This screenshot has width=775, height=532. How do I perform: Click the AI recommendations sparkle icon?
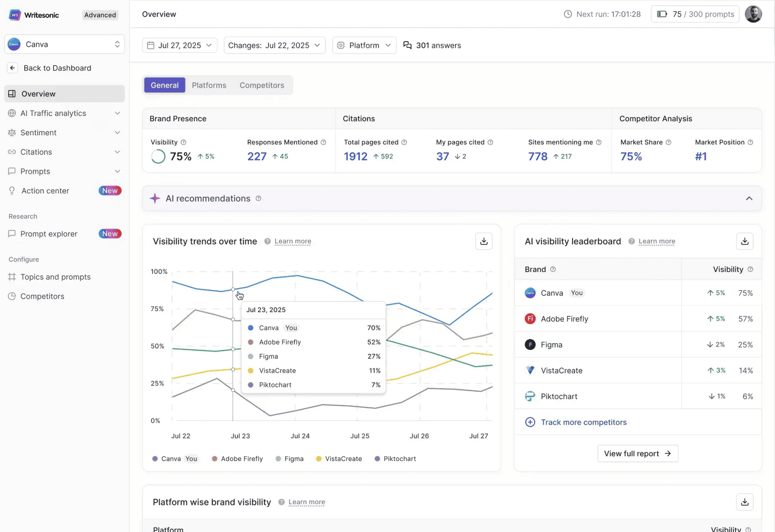pyautogui.click(x=155, y=198)
